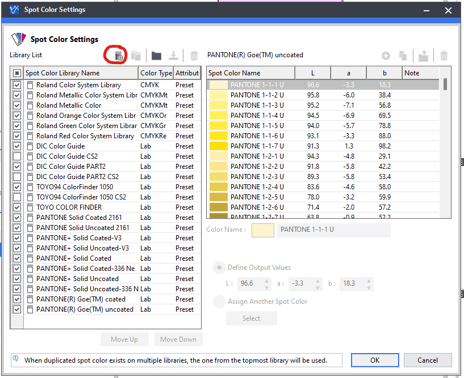Sort by Color Type column header
The image size is (464, 378).
point(156,73)
